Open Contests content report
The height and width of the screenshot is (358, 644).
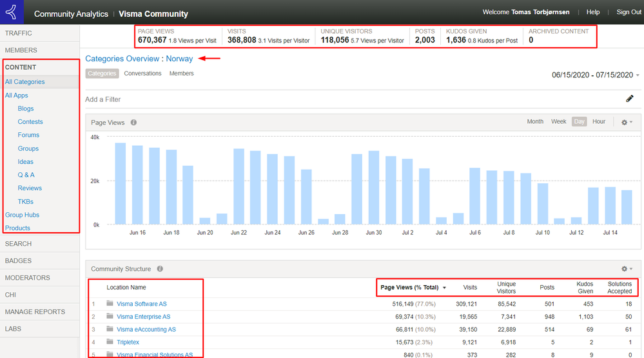tap(30, 122)
